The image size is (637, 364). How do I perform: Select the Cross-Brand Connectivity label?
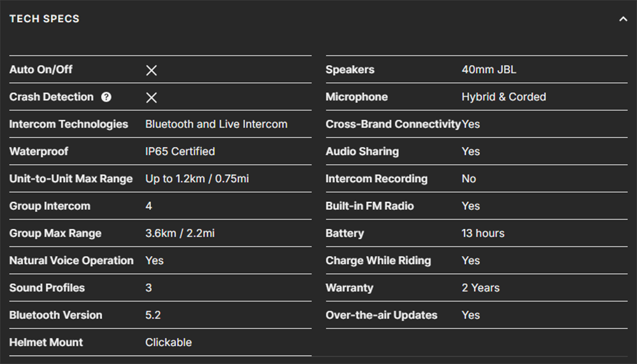click(393, 123)
